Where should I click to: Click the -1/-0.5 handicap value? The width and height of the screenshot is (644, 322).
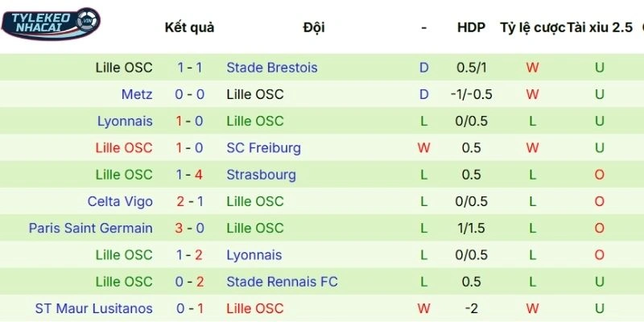tap(471, 94)
